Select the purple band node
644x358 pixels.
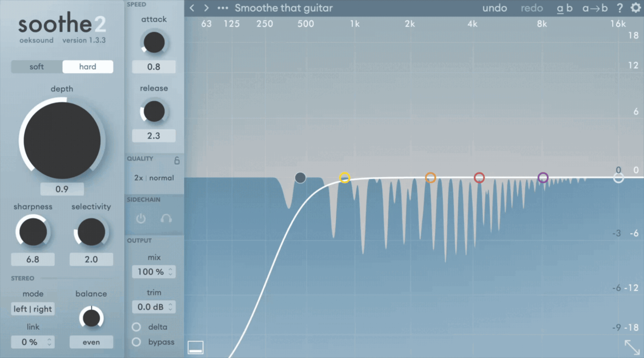click(543, 177)
